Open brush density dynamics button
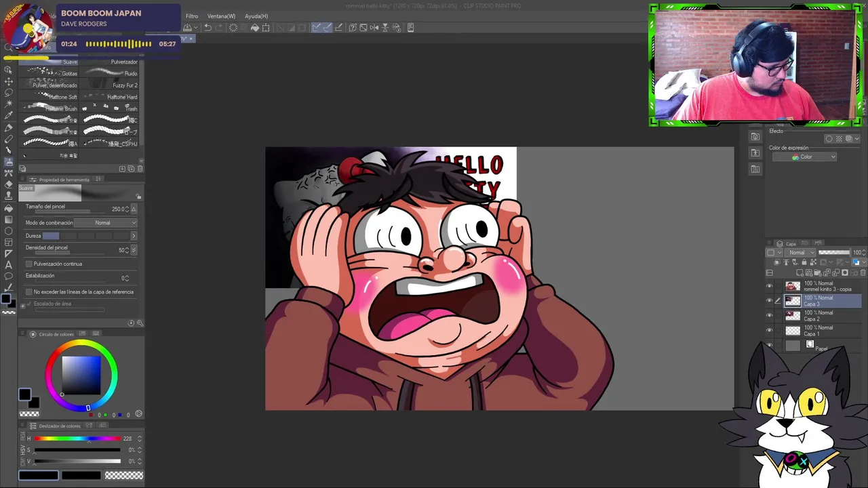Viewport: 868px width, 488px height. coord(134,250)
